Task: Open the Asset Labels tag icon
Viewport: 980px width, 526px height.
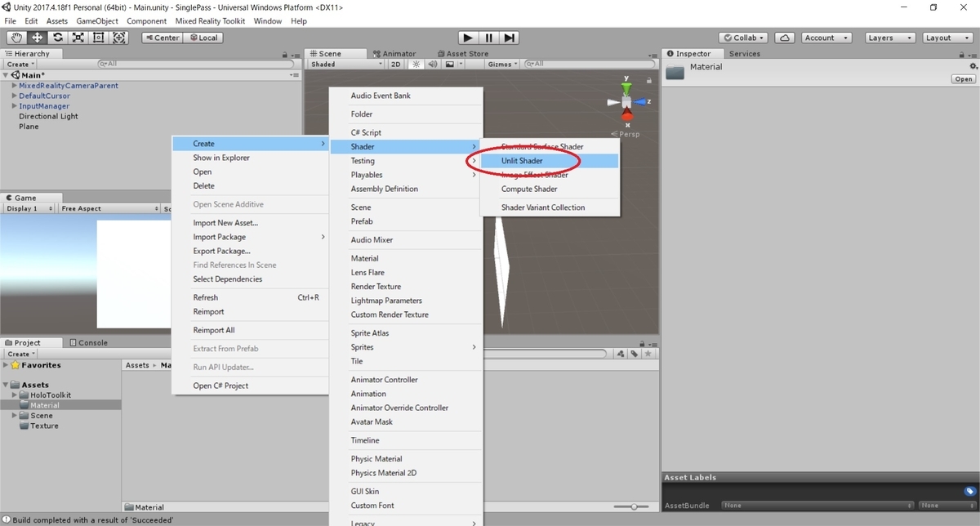Action: [969, 492]
